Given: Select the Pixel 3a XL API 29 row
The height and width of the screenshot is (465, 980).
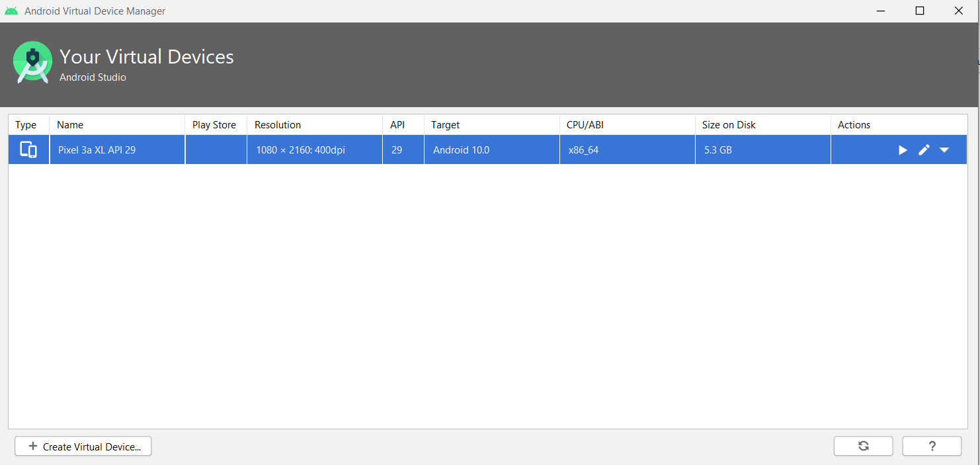Looking at the screenshot, I should [97, 150].
